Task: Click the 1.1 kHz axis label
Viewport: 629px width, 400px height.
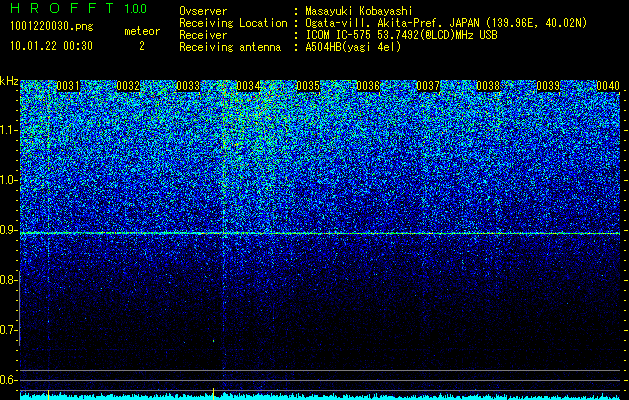Action: click(8, 130)
